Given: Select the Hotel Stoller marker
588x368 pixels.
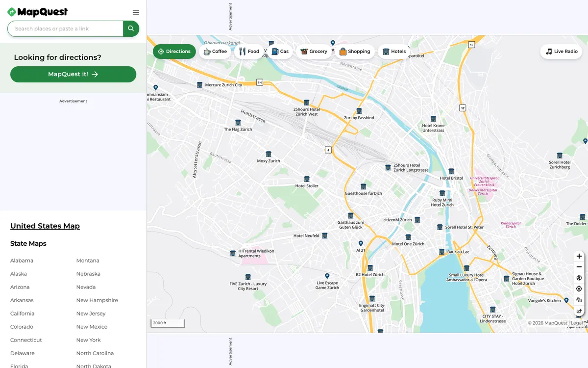Looking at the screenshot, I should [307, 179].
